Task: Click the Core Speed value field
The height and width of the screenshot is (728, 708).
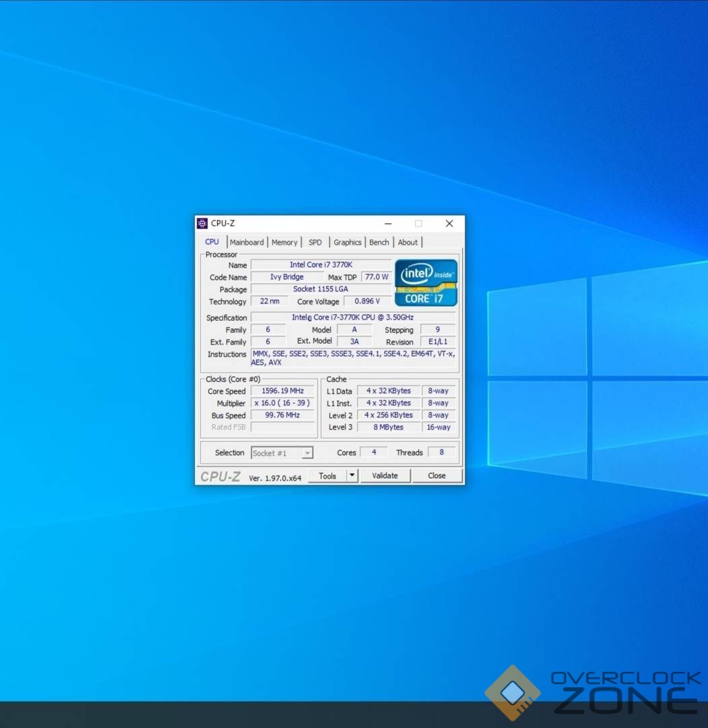Action: point(282,391)
